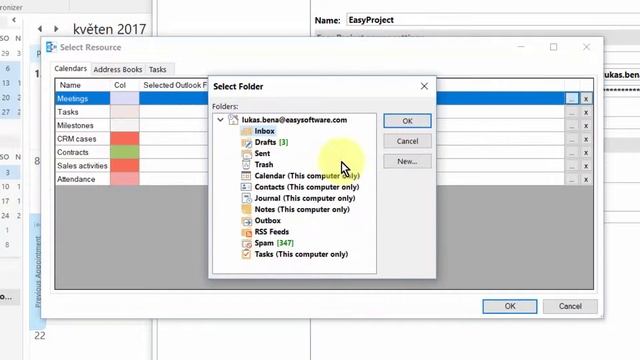Image resolution: width=640 pixels, height=360 pixels.
Task: Click the Contacts folder icon
Action: [246, 187]
